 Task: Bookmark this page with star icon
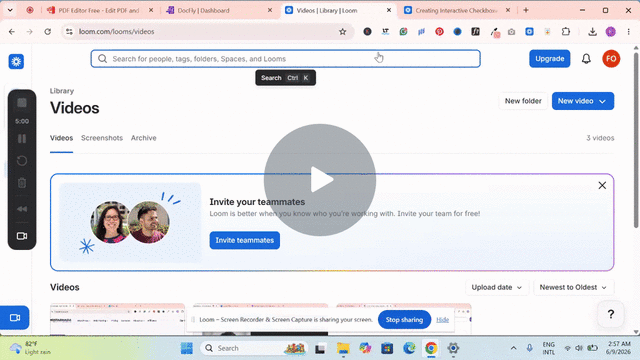click(x=342, y=31)
